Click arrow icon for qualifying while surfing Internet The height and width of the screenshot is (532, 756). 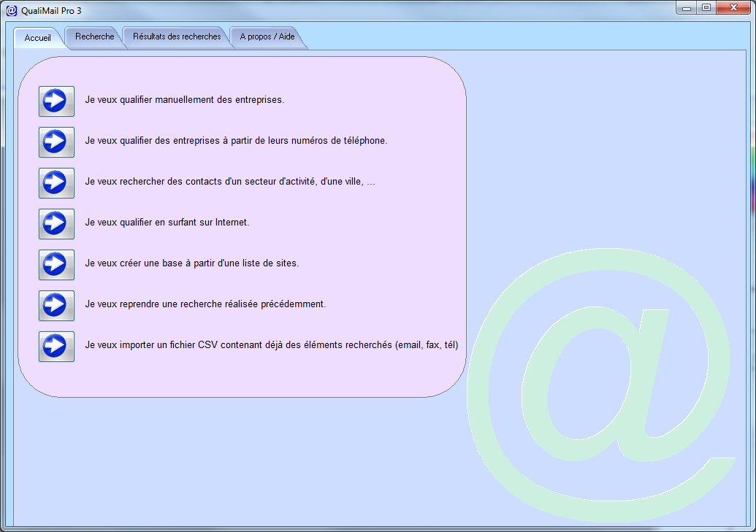[x=56, y=224]
